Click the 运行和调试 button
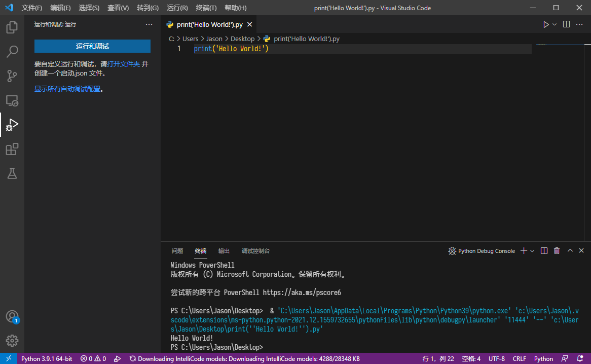591x364 pixels. click(92, 46)
